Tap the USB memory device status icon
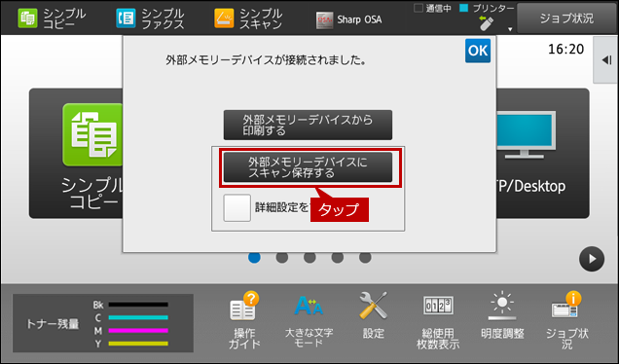The height and width of the screenshot is (364, 619). [486, 23]
